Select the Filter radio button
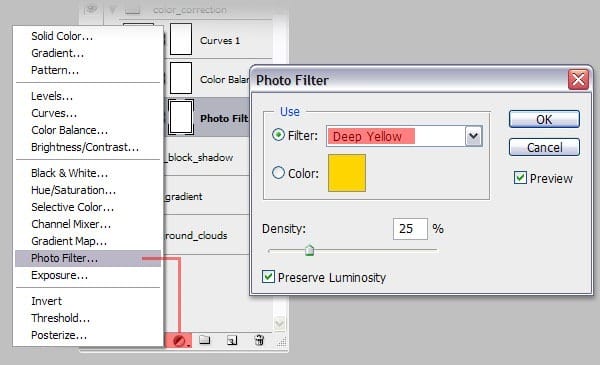The width and height of the screenshot is (600, 365). pos(278,135)
